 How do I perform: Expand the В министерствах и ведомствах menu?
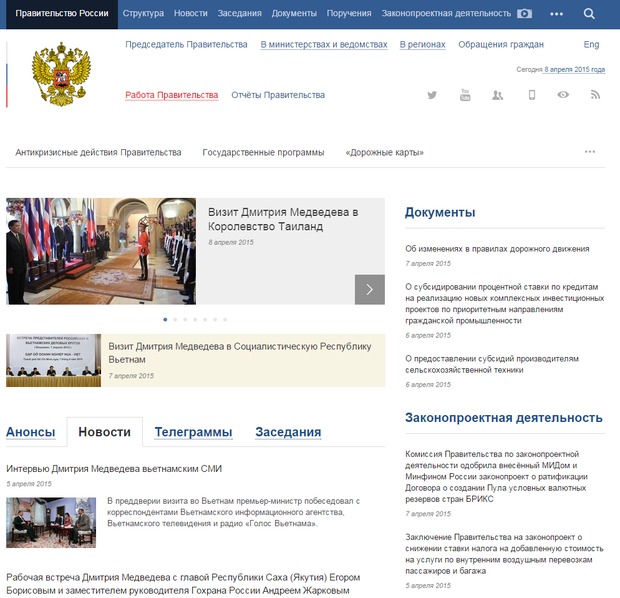(x=323, y=45)
